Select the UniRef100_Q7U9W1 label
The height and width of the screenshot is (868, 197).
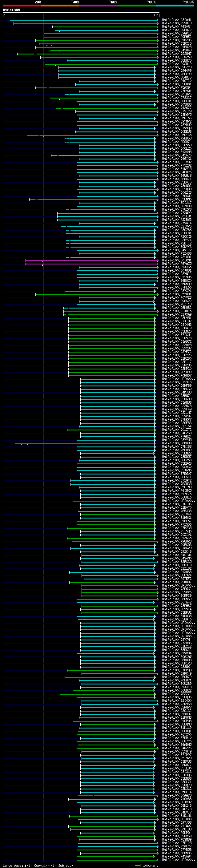[x=176, y=91]
